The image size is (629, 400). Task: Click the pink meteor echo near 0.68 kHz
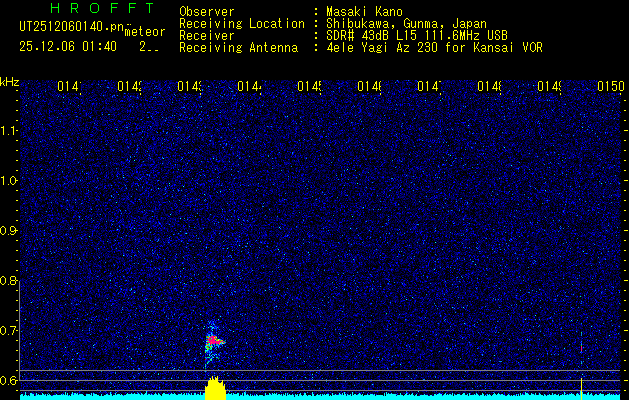pos(215,341)
